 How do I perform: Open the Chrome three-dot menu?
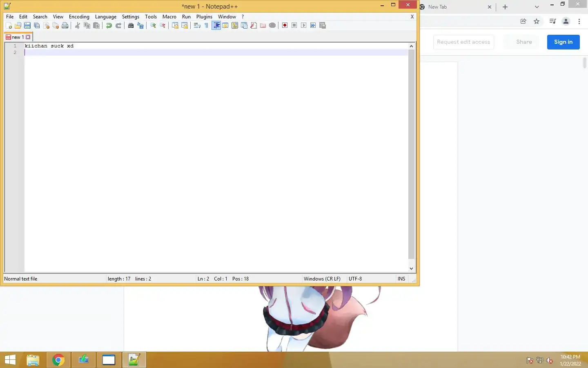579,21
